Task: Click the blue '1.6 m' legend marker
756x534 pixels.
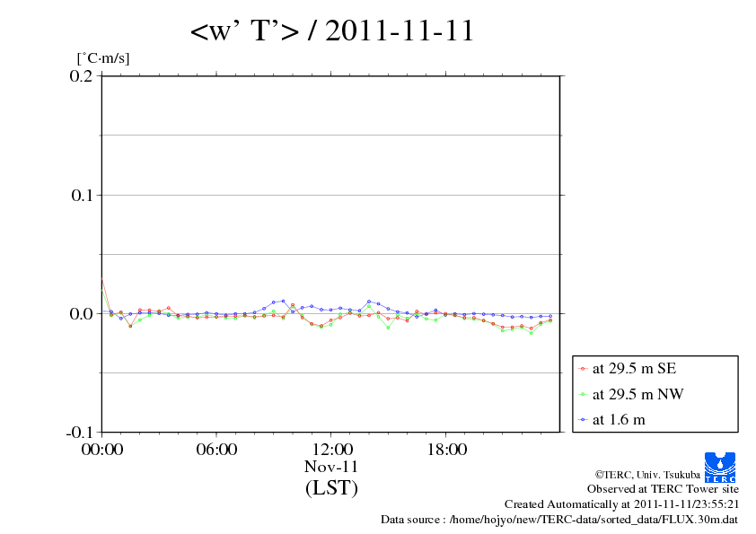Action: coord(583,420)
